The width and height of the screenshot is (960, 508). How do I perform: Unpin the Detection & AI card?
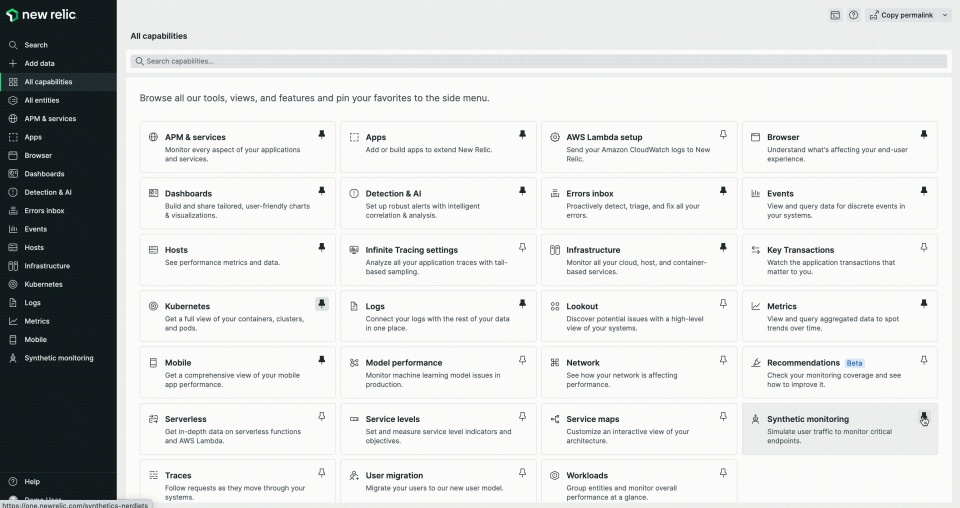pyautogui.click(x=522, y=191)
